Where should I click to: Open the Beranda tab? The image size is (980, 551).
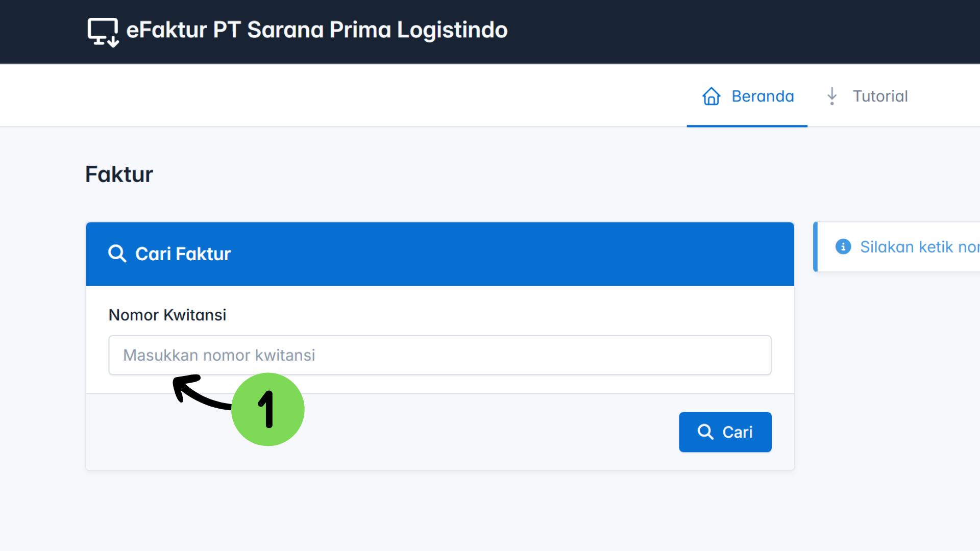763,96
